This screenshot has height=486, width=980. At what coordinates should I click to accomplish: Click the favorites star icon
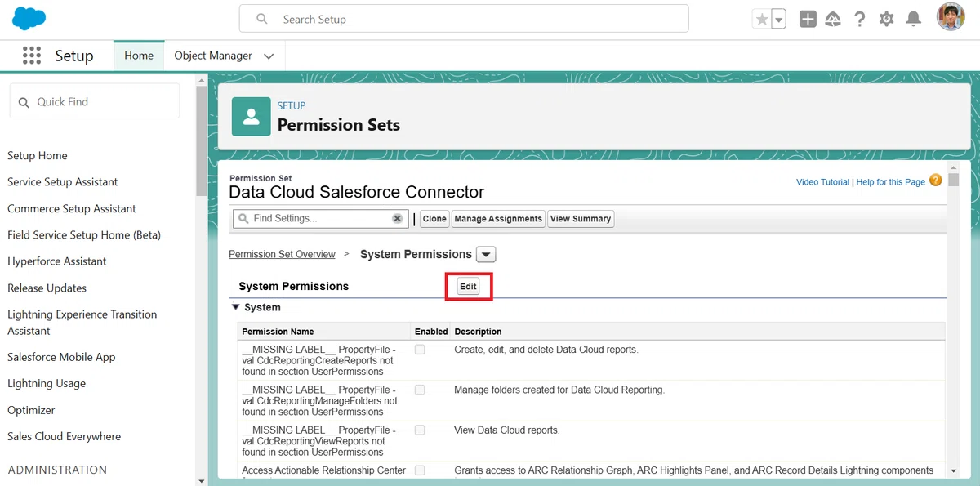pos(761,19)
